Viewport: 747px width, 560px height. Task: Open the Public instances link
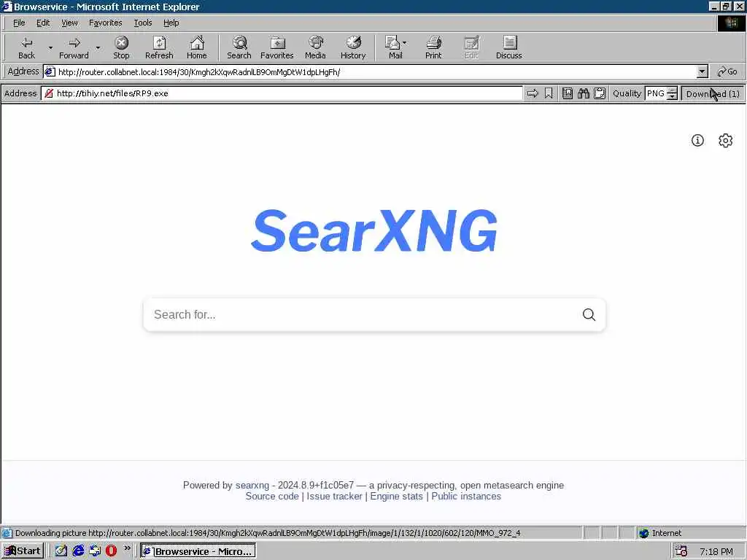click(466, 496)
